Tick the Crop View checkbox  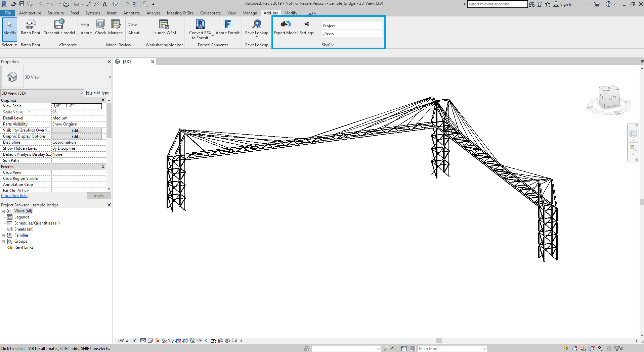tap(55, 173)
